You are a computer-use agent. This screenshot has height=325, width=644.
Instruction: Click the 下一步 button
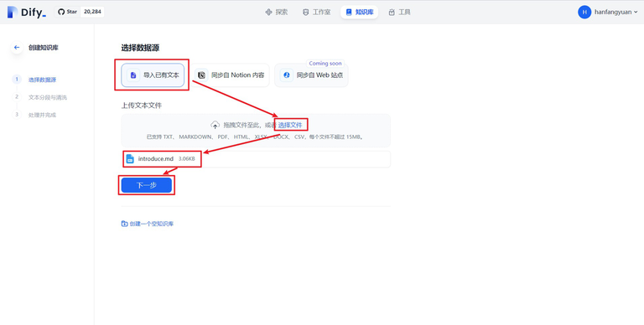(x=146, y=185)
